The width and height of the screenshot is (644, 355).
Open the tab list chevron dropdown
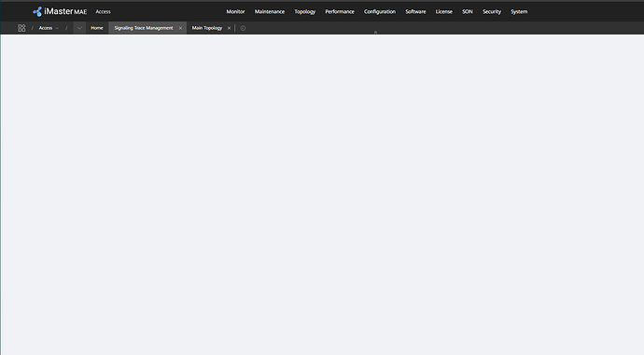79,28
